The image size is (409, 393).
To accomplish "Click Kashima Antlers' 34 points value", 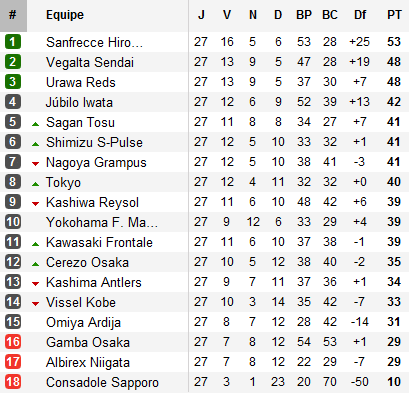I will [394, 282].
